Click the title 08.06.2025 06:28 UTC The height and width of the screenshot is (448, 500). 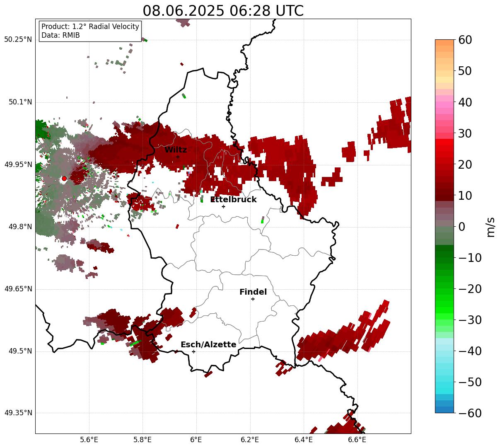[x=223, y=10]
